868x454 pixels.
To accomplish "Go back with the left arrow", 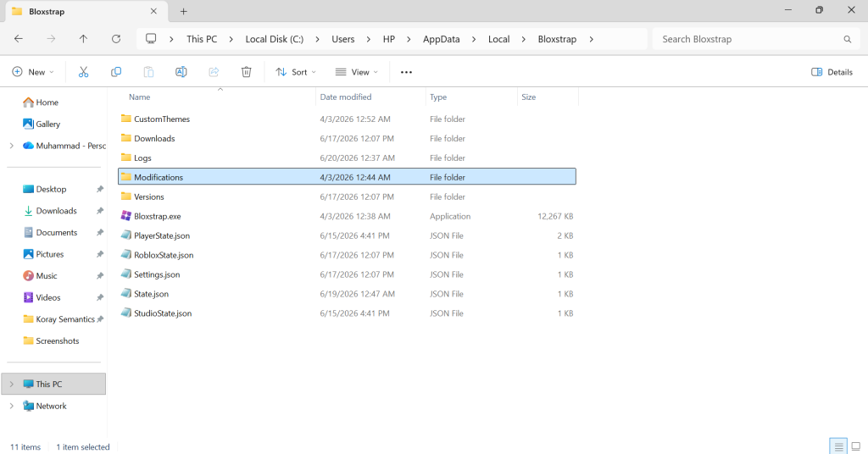I will click(x=19, y=39).
